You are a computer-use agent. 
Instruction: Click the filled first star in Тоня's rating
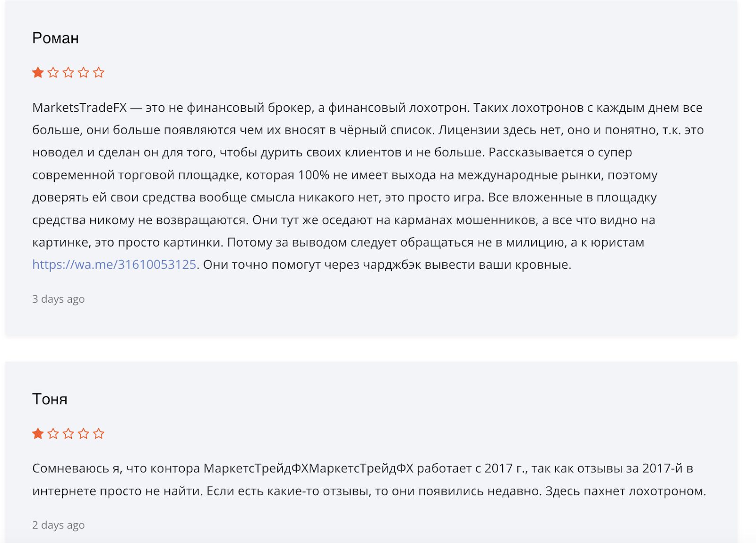click(38, 433)
